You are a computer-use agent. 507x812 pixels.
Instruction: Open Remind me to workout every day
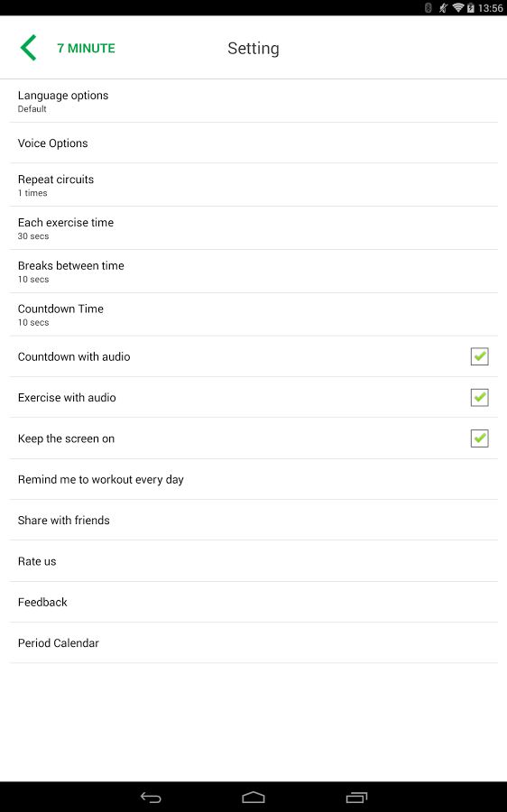(x=253, y=479)
